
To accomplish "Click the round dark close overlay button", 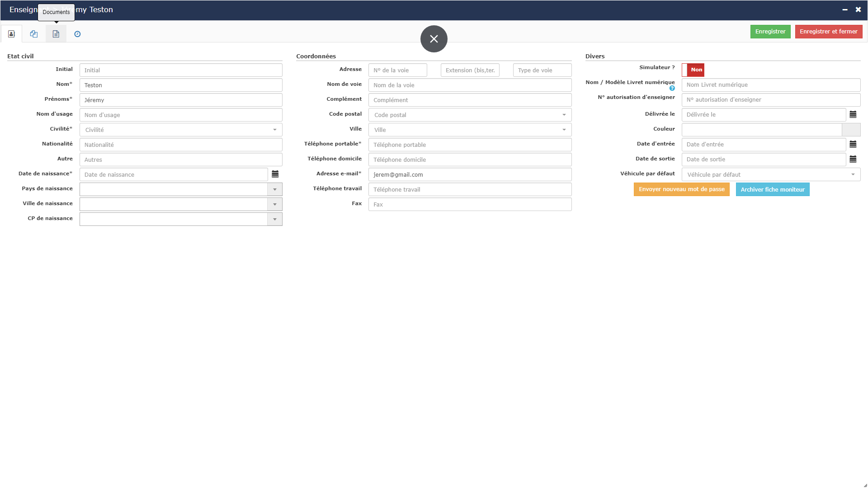I will (434, 39).
